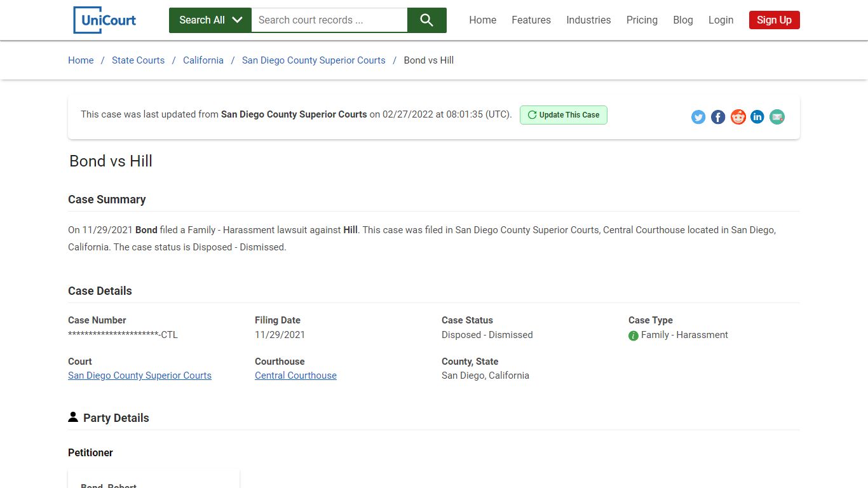This screenshot has width=868, height=488.
Task: Focus the Search court records field
Action: point(329,20)
